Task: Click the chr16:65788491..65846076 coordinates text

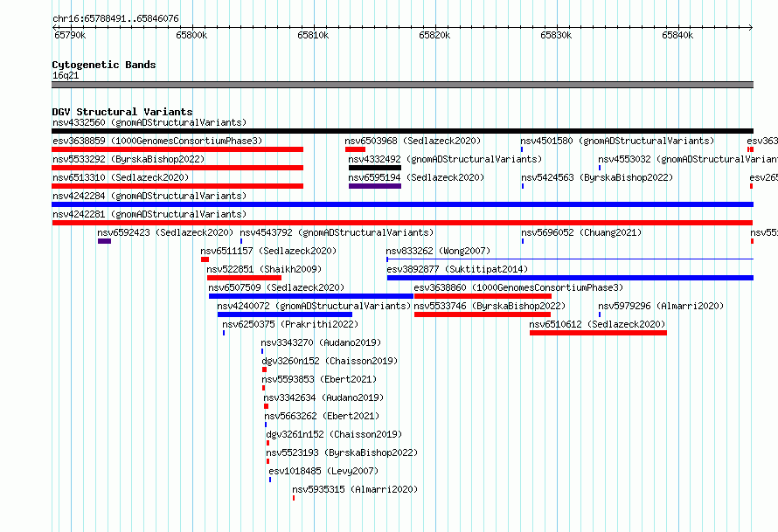Action: 115,18
